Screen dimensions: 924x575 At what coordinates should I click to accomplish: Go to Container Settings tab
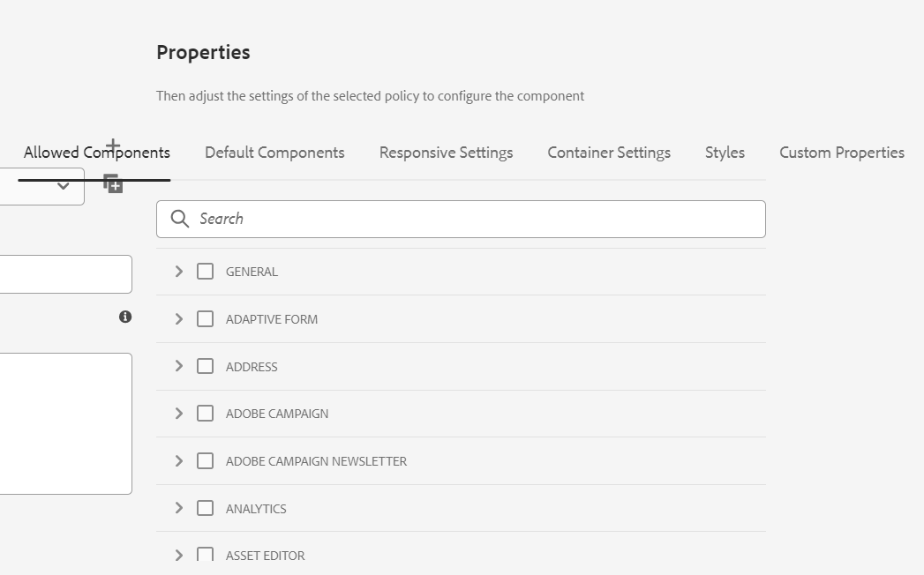(x=609, y=153)
